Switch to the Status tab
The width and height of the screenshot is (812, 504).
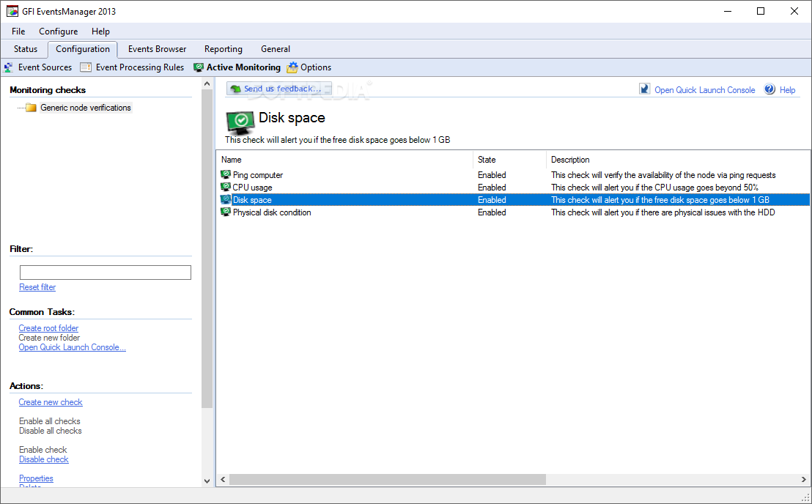[x=26, y=49]
